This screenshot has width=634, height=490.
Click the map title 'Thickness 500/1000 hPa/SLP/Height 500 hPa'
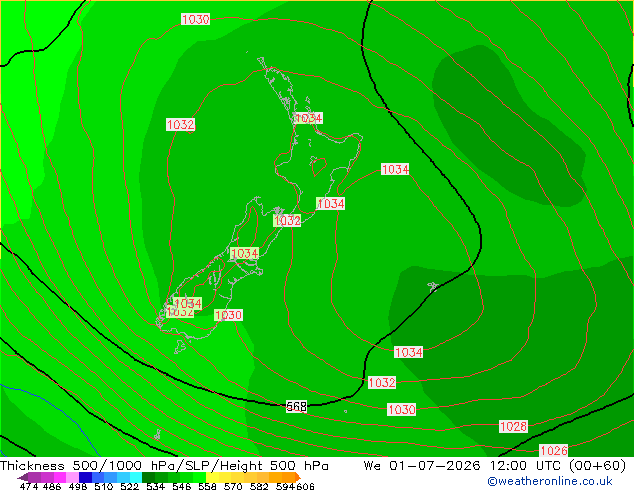(164, 466)
